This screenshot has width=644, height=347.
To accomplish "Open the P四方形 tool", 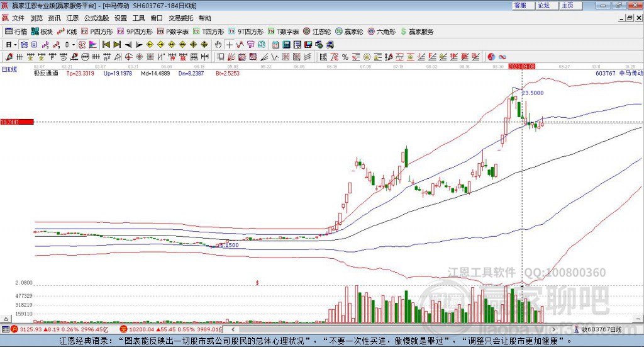I will click(x=96, y=31).
